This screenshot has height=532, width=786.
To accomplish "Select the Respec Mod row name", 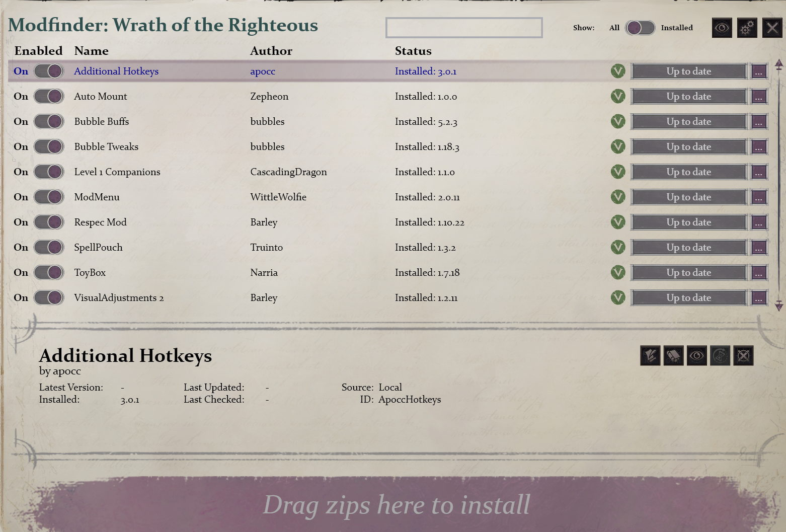I will (100, 222).
